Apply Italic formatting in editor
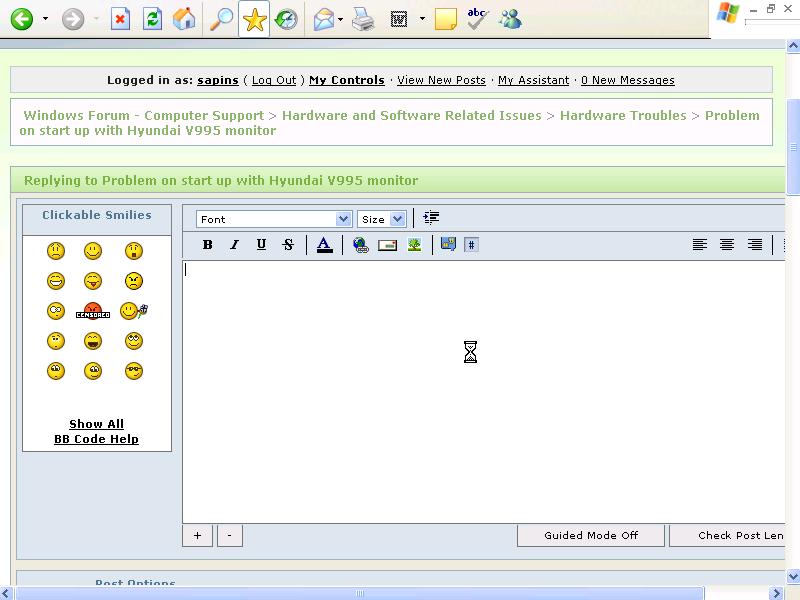The image size is (800, 600). coord(234,245)
